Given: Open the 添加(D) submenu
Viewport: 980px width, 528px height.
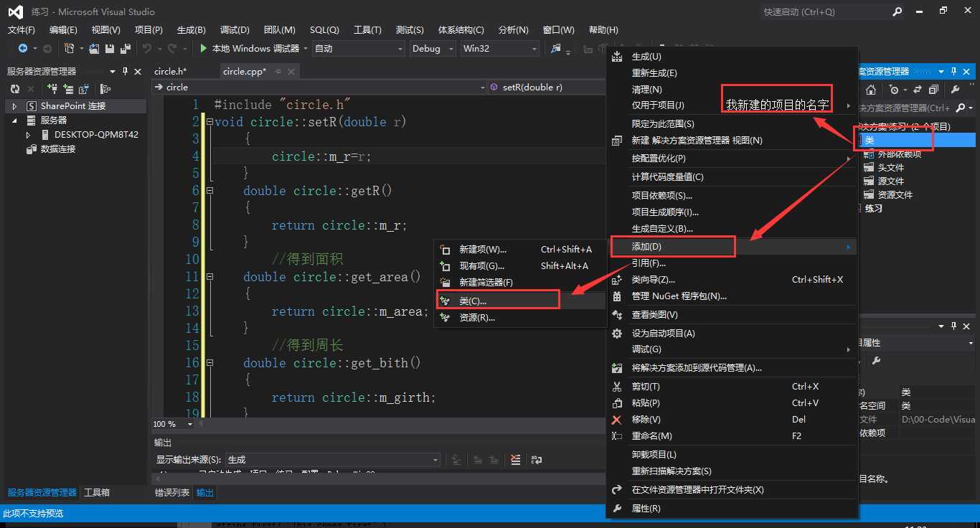Looking at the screenshot, I should 732,247.
